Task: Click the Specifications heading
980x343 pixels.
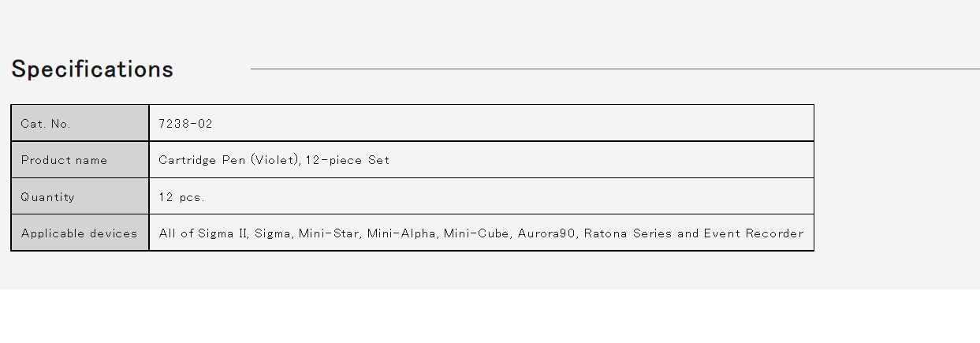Action: (x=92, y=69)
